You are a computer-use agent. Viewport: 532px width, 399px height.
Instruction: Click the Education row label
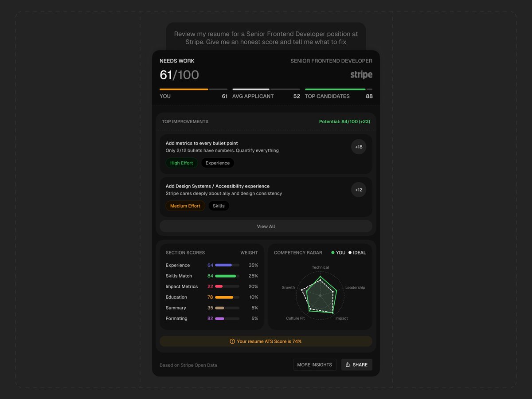176,297
